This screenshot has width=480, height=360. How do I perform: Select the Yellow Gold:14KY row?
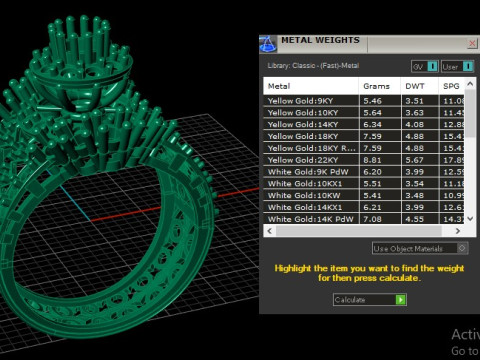[364, 125]
